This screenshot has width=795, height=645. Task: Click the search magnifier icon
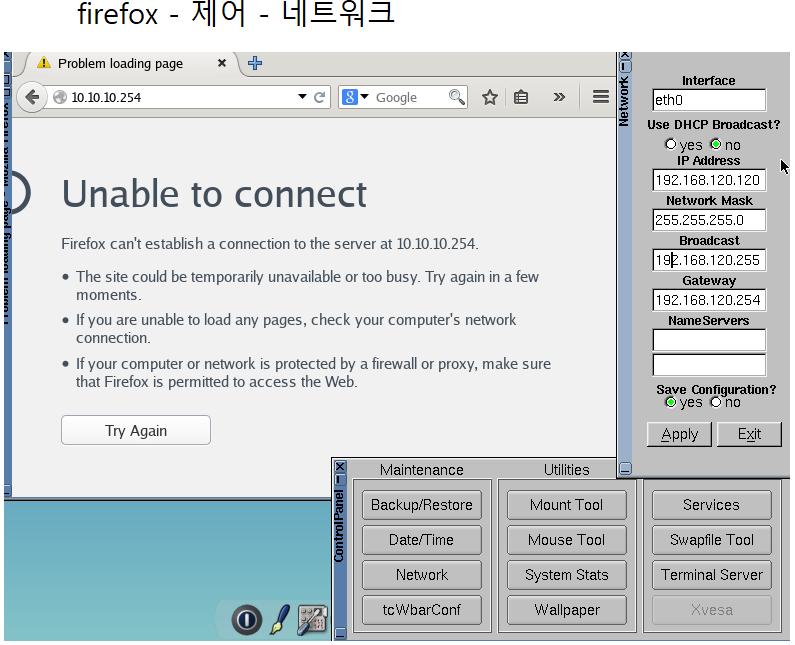[x=456, y=97]
